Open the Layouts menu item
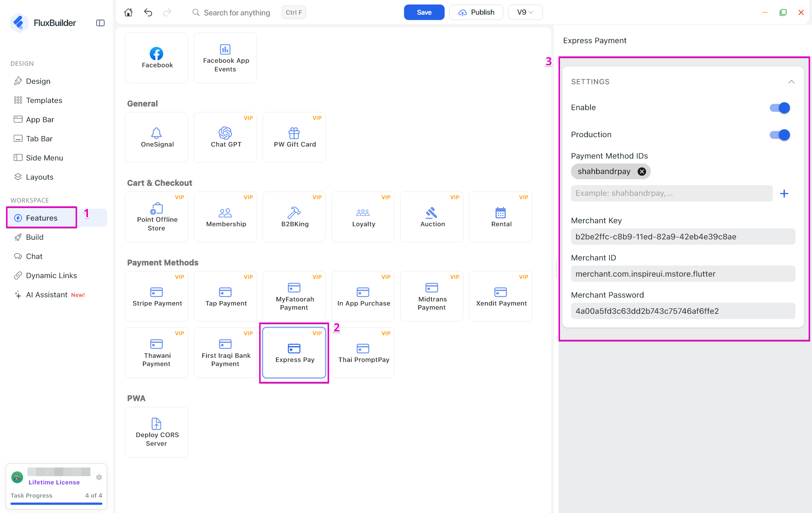Image resolution: width=812 pixels, height=513 pixels. [x=56, y=177]
